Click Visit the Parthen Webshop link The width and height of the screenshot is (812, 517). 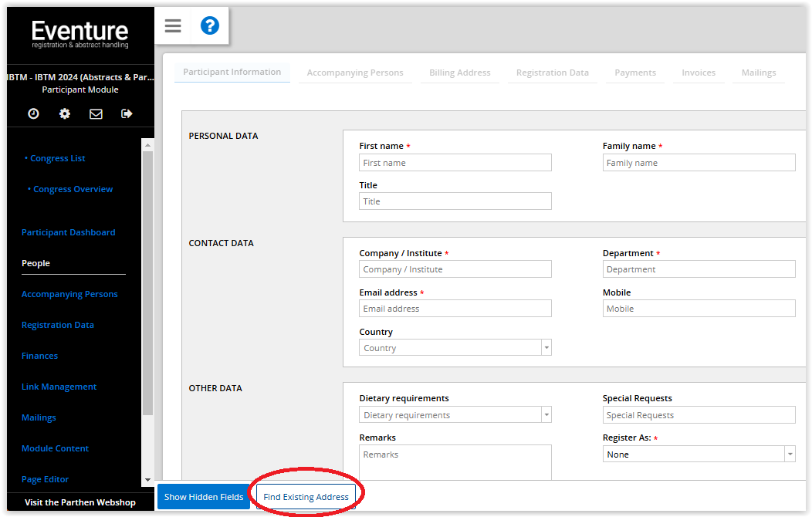point(80,502)
